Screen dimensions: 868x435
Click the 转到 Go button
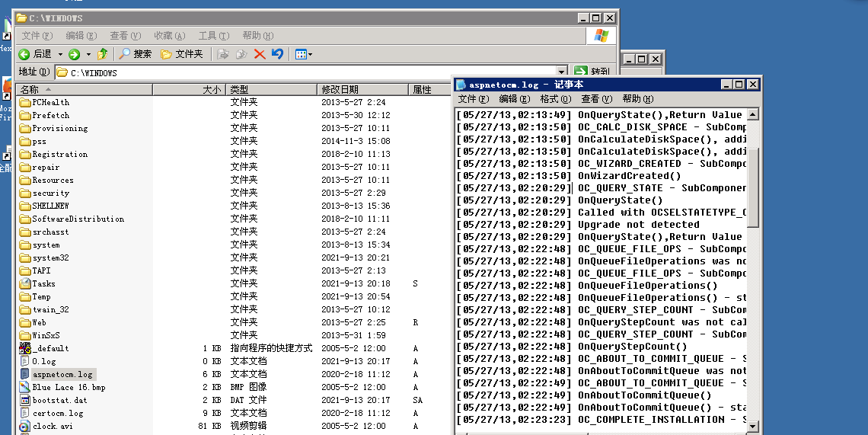pyautogui.click(x=592, y=72)
